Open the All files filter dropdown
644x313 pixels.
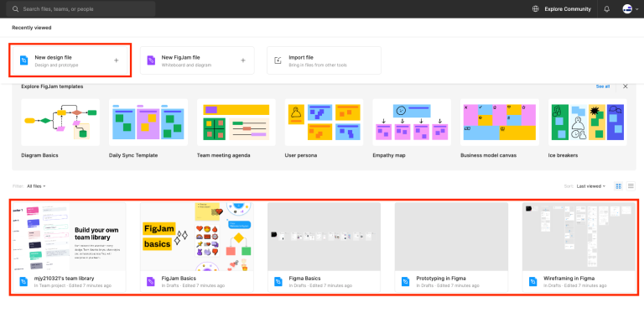pos(36,186)
